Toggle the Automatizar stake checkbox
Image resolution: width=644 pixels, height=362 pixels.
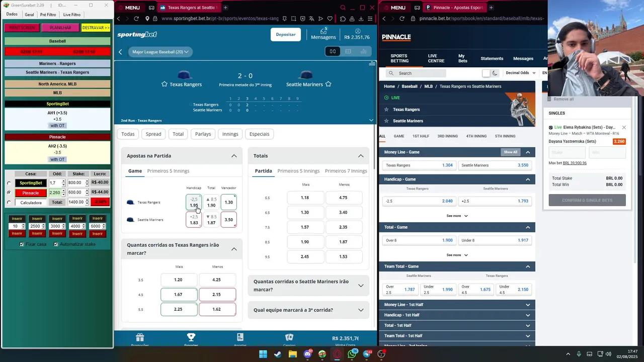click(56, 244)
